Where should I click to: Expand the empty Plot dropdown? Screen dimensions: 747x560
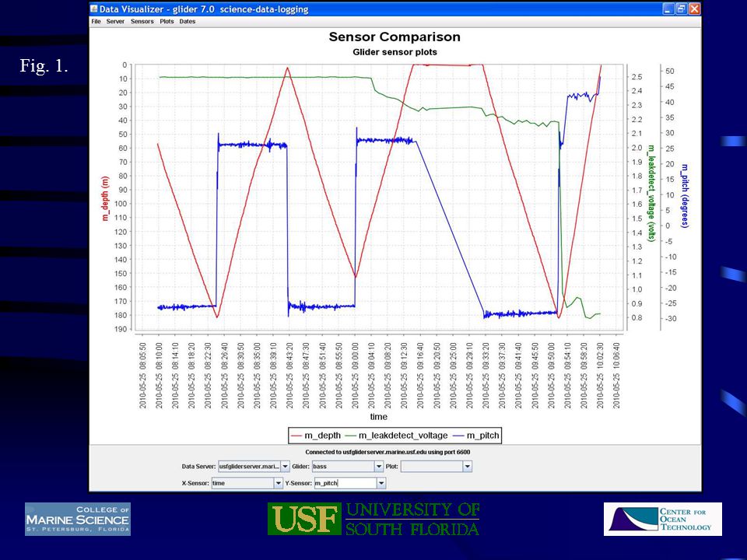coord(468,467)
